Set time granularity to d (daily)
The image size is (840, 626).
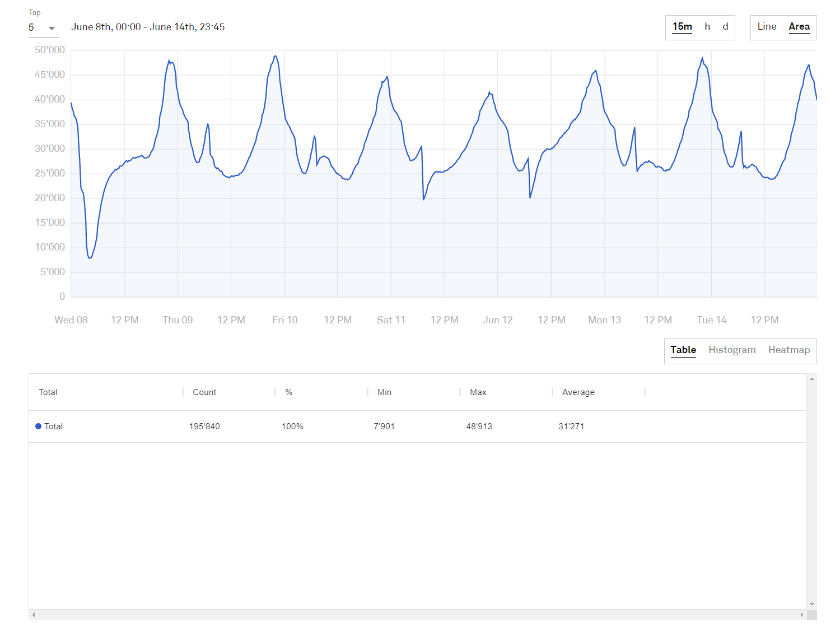click(725, 27)
